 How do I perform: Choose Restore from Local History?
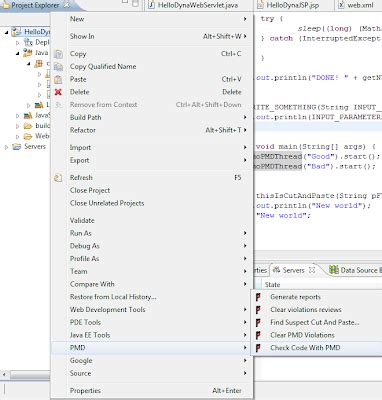152,297
